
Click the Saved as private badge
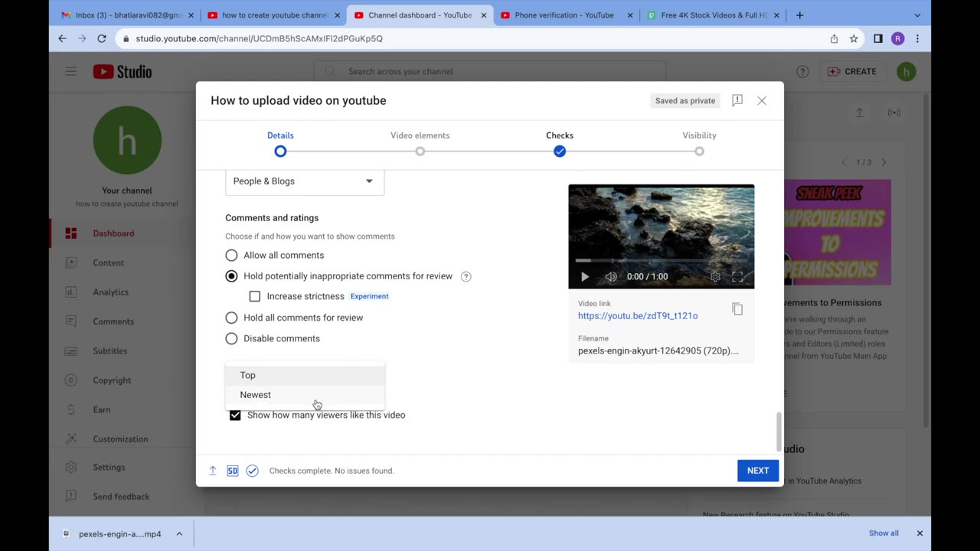click(685, 100)
